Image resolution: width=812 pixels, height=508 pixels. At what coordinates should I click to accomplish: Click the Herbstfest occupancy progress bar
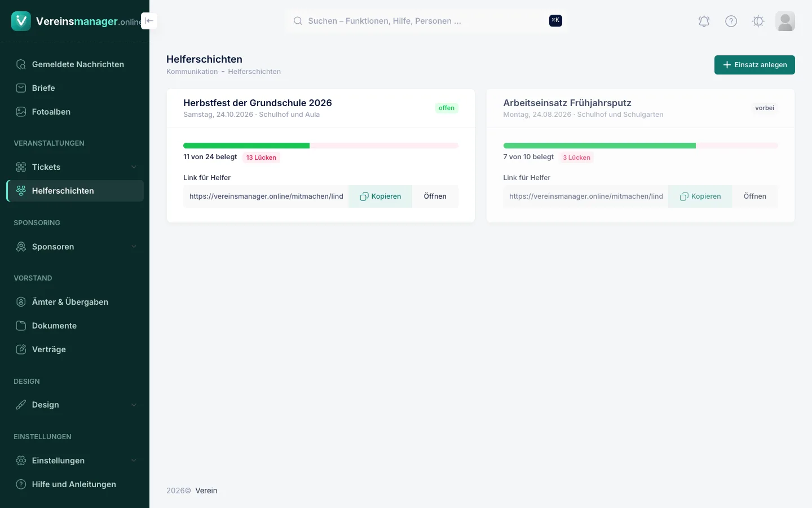tap(321, 146)
